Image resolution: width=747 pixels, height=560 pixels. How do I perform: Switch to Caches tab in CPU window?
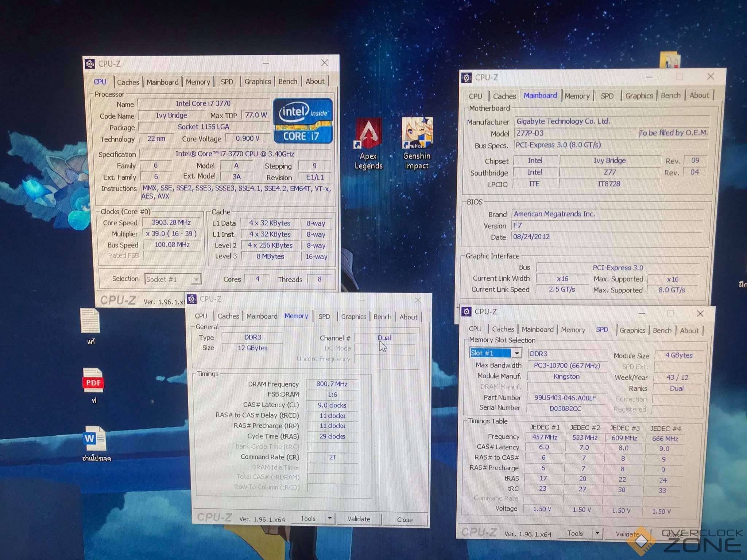click(x=128, y=82)
